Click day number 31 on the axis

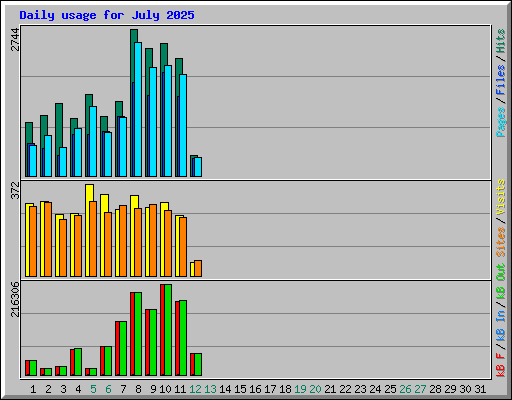tap(480, 389)
